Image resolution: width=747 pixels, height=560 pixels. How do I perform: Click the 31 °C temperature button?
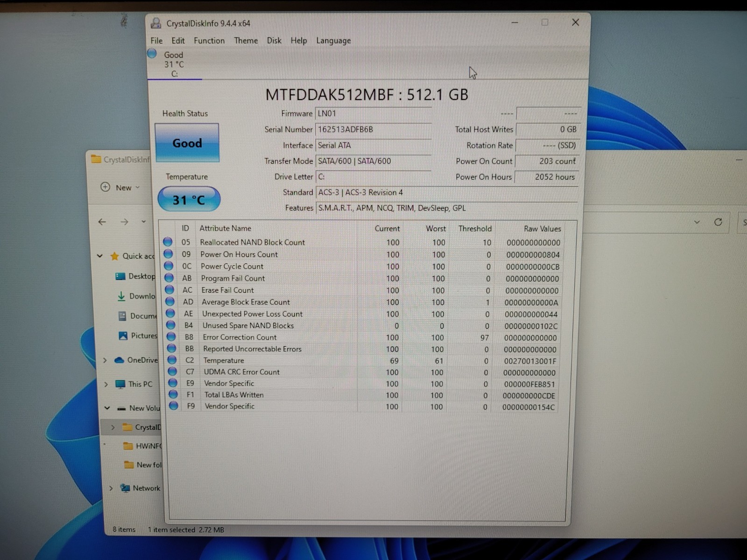189,199
